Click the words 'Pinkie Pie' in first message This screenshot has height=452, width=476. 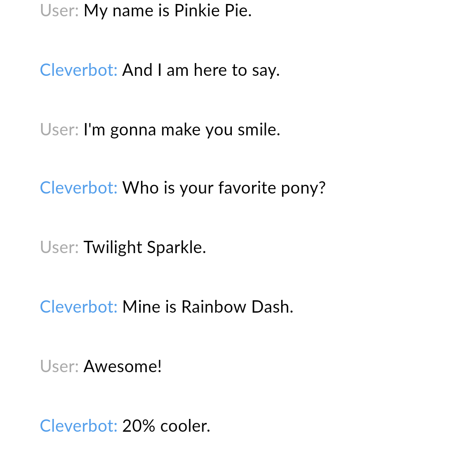[213, 11]
